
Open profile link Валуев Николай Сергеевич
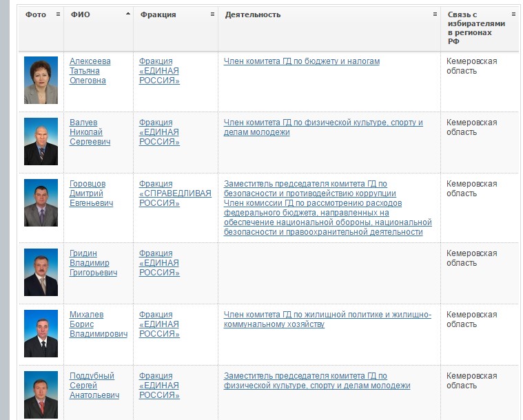(x=90, y=132)
